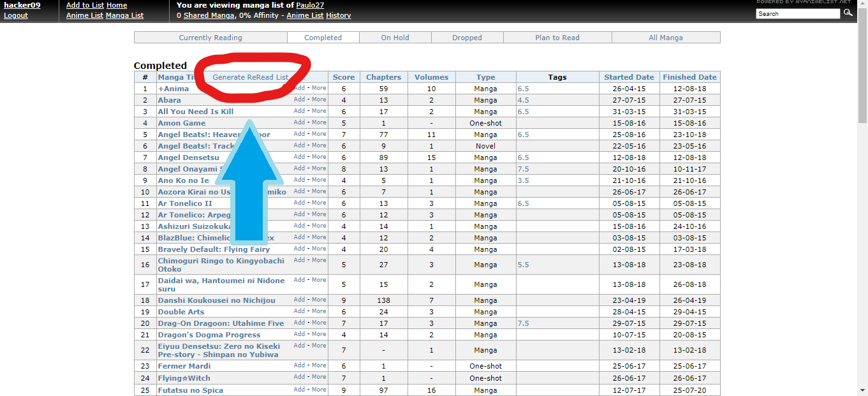Image resolution: width=868 pixels, height=396 pixels.
Task: Expand More for Futatsu no Spica row
Action: click(x=319, y=389)
